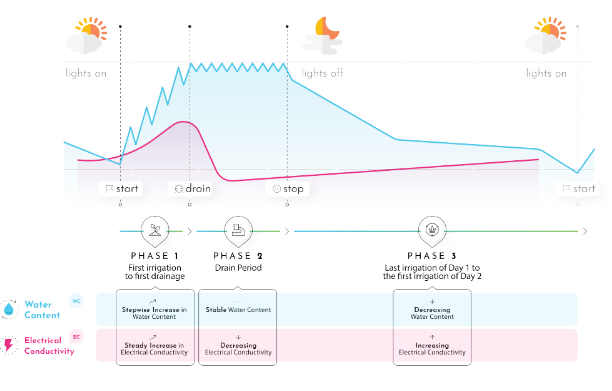
Task: Click the first sun lights on icon
Action: (x=87, y=35)
